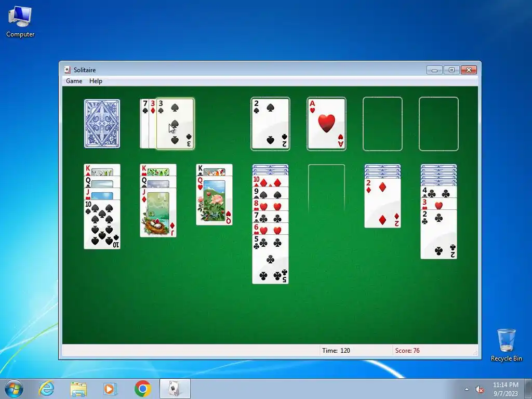Image resolution: width=532 pixels, height=399 pixels.
Task: Click the Show desktop button
Action: pyautogui.click(x=528, y=389)
